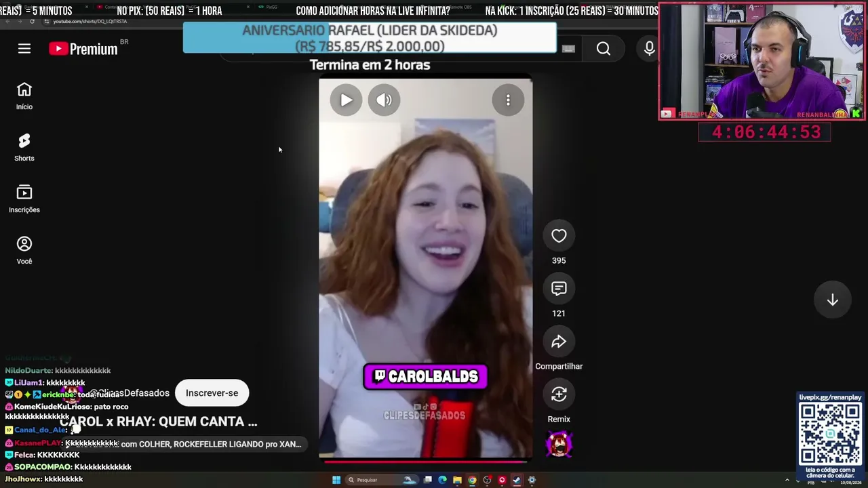Skip to the next Short with down arrow
Viewport: 868px width, 488px height.
833,300
